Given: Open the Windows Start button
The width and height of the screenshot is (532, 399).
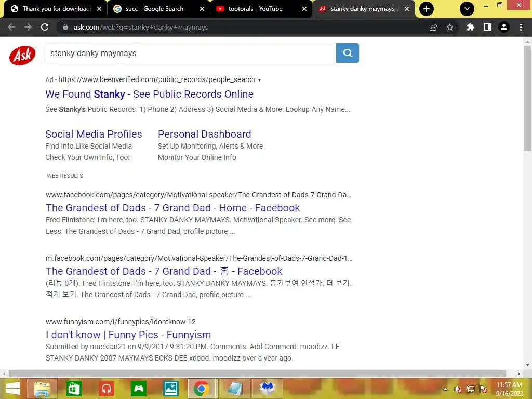Looking at the screenshot, I should (13, 389).
